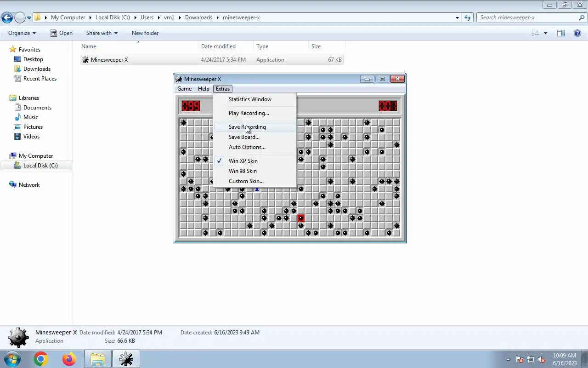Image resolution: width=588 pixels, height=368 pixels.
Task: Open address bar history dropdown
Action: click(457, 17)
